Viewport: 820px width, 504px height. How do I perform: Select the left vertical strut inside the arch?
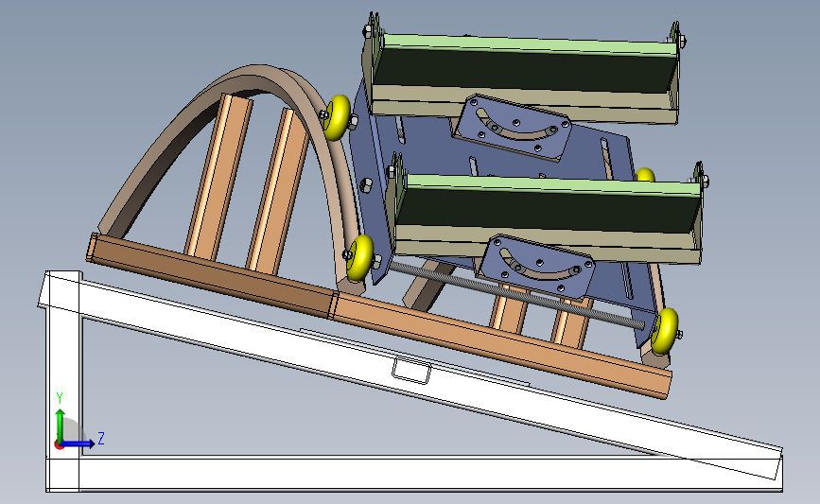(218, 178)
